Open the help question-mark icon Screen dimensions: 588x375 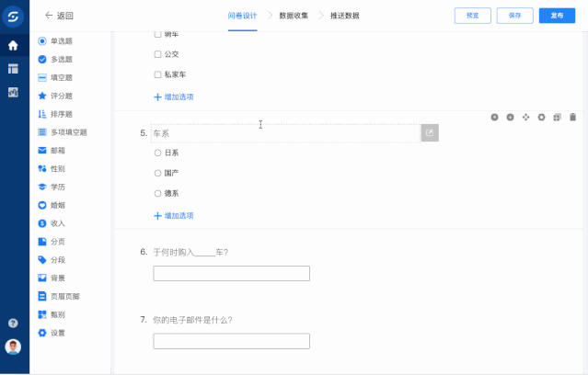tap(13, 323)
